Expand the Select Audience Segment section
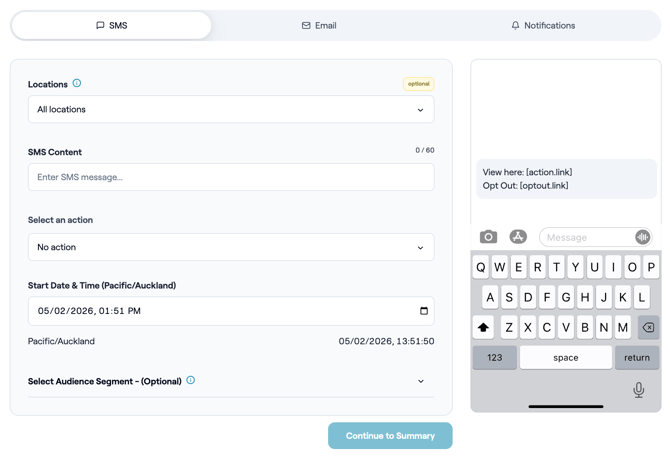Viewport: 670px width, 462px height. (x=420, y=381)
